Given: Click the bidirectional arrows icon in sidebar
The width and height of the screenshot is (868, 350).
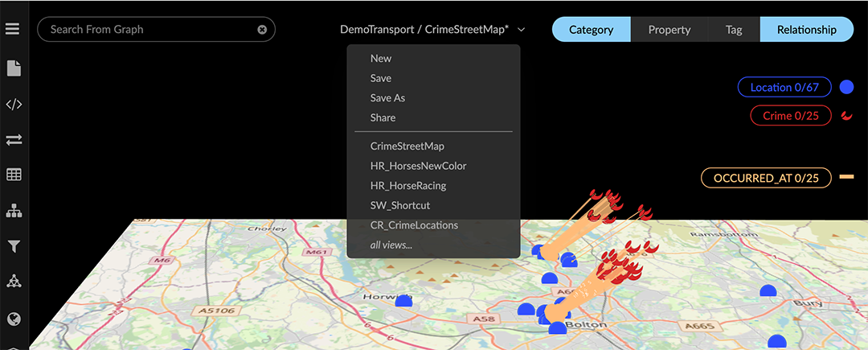Looking at the screenshot, I should click(13, 139).
